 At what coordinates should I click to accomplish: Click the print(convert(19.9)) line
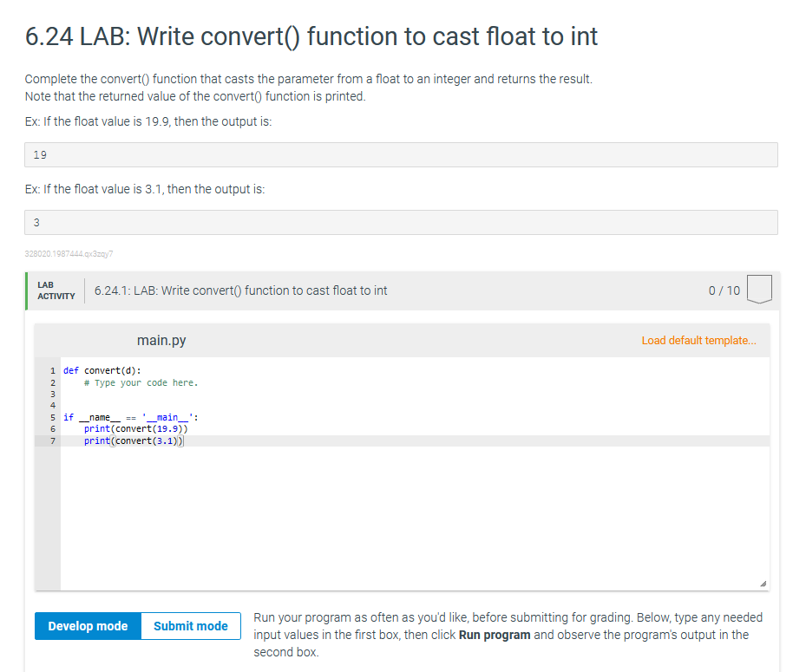point(135,428)
